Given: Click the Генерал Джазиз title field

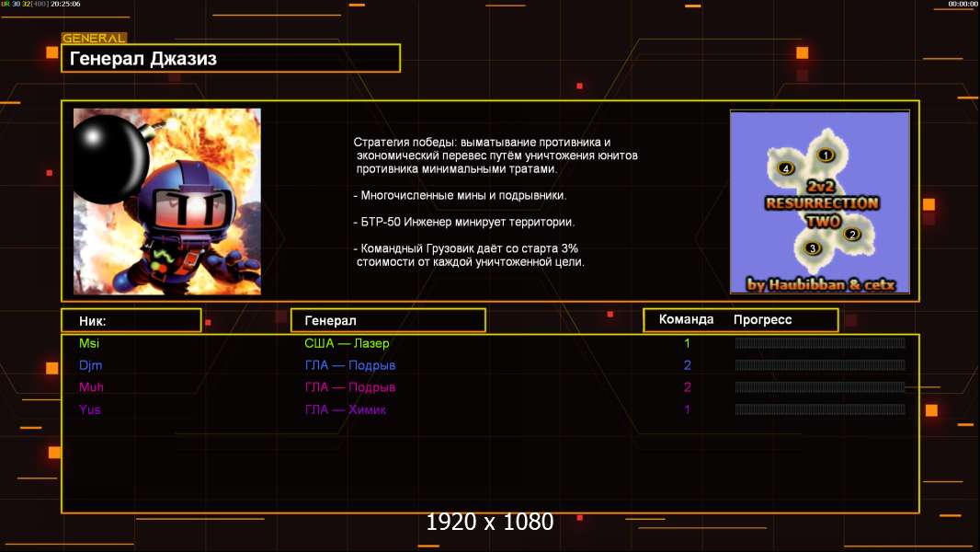Looking at the screenshot, I should pyautogui.click(x=231, y=58).
